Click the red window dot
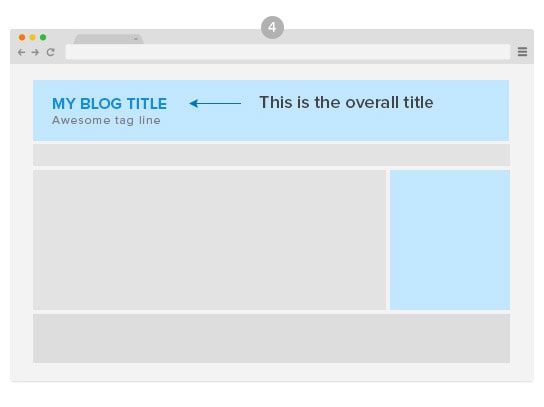Screen dimensions: 544x407 point(22,37)
